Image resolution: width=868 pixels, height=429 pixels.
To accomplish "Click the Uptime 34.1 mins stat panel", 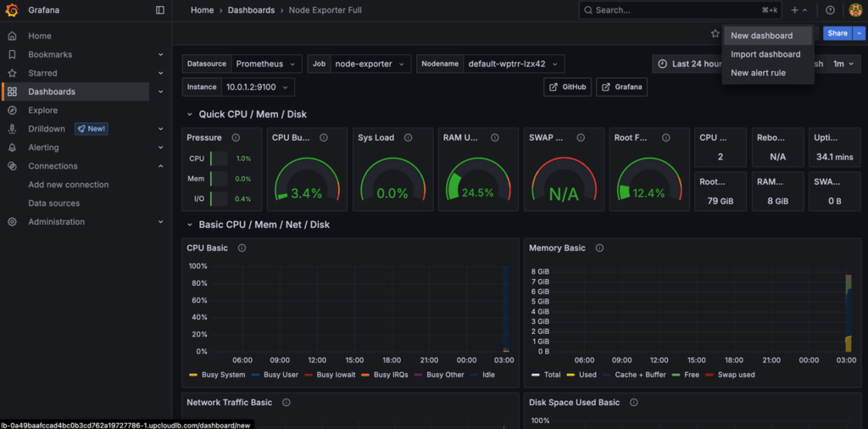I will tap(835, 148).
